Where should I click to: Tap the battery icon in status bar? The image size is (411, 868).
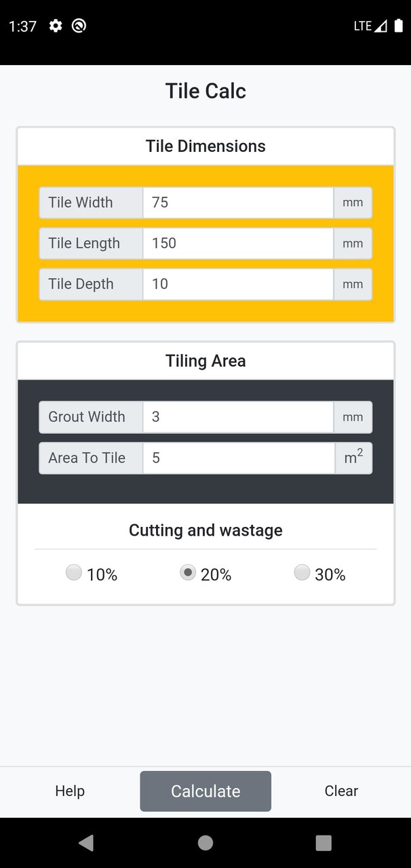pyautogui.click(x=398, y=26)
